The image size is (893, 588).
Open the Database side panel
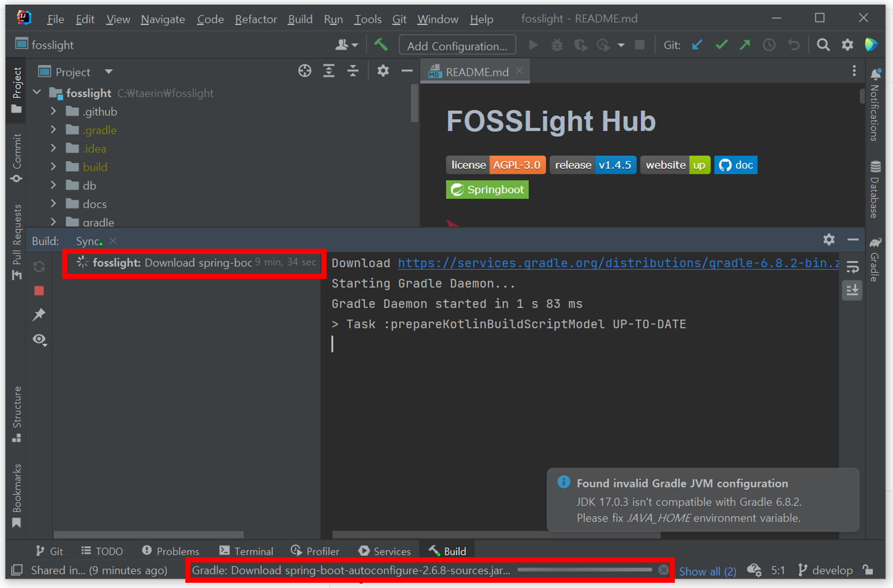(x=875, y=189)
